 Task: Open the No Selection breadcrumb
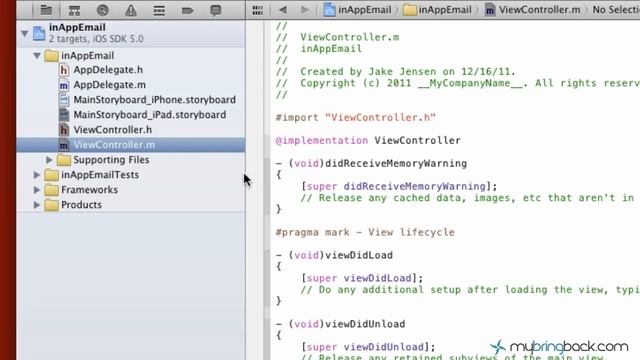[616, 9]
